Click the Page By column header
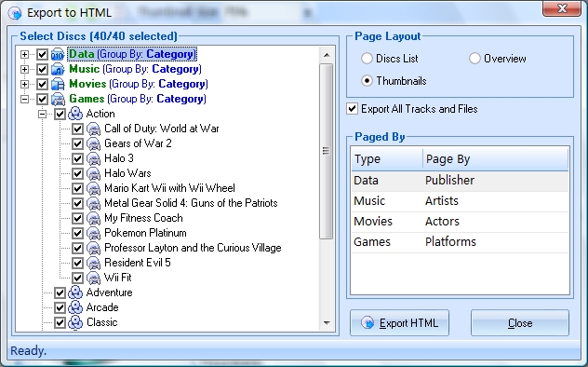The width and height of the screenshot is (588, 367). 495,158
